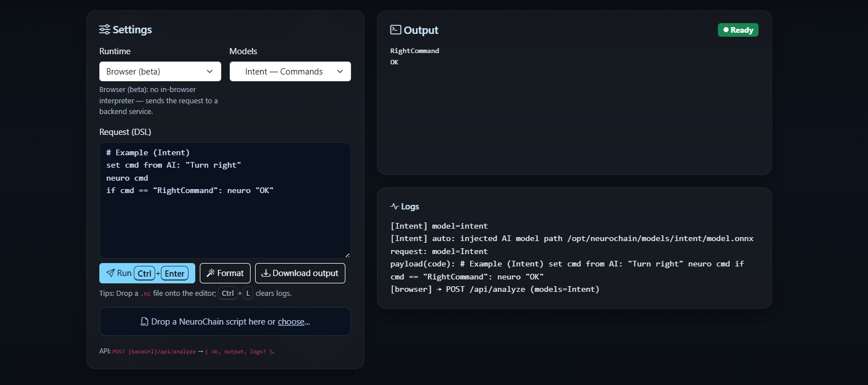Click the .nc file extension tag

(146, 294)
